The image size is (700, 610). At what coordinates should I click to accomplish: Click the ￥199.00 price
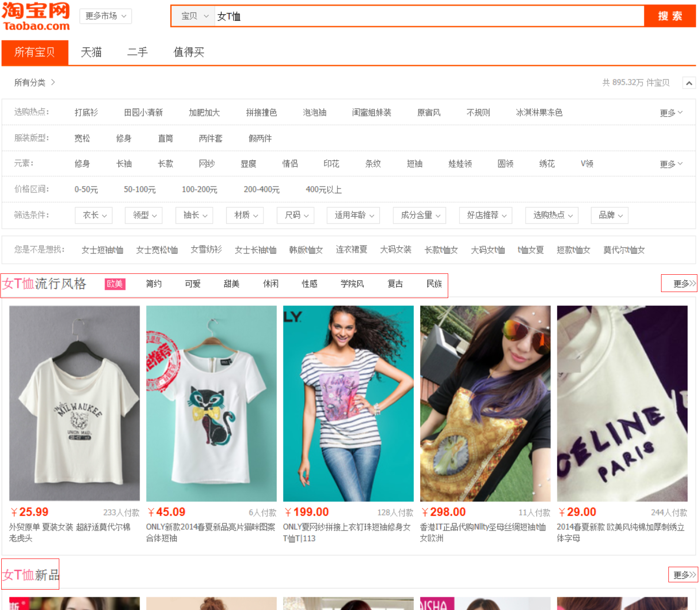pyautogui.click(x=307, y=512)
